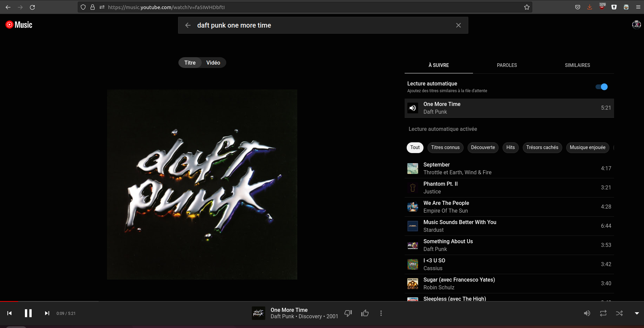Open the PAROLES tab

coord(507,65)
